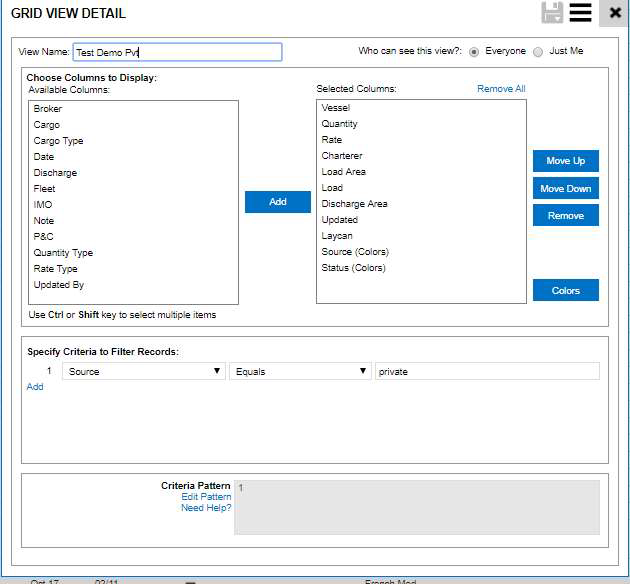
Task: Open the Colors settings button
Action: 565,290
